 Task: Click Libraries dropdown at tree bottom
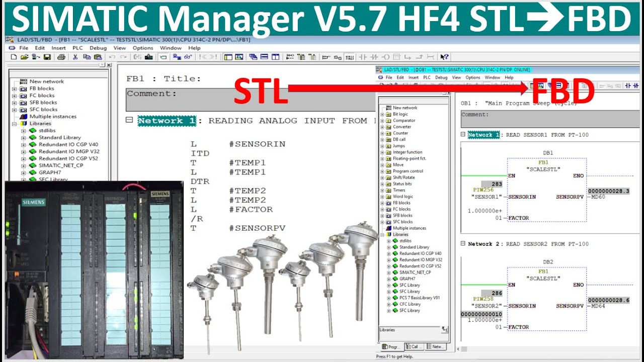[444, 330]
